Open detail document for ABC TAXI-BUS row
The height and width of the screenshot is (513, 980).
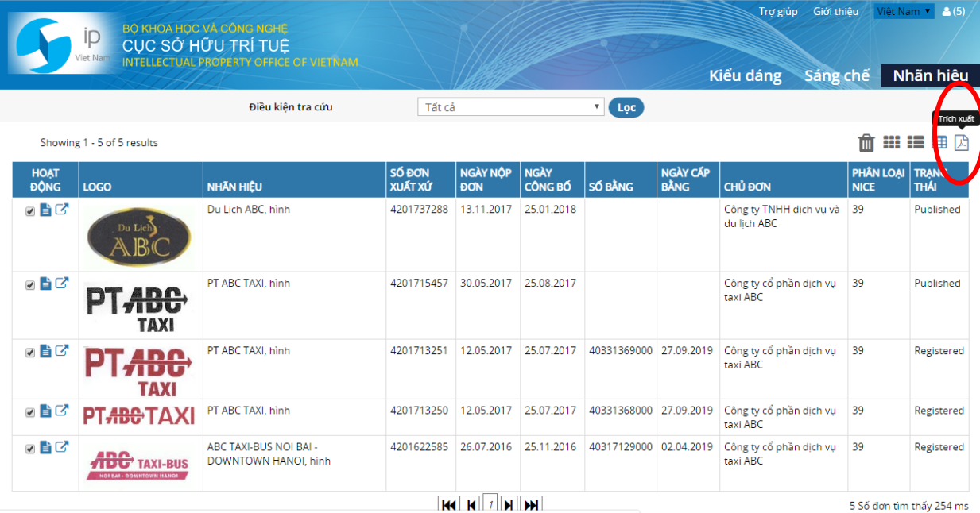[x=46, y=447]
